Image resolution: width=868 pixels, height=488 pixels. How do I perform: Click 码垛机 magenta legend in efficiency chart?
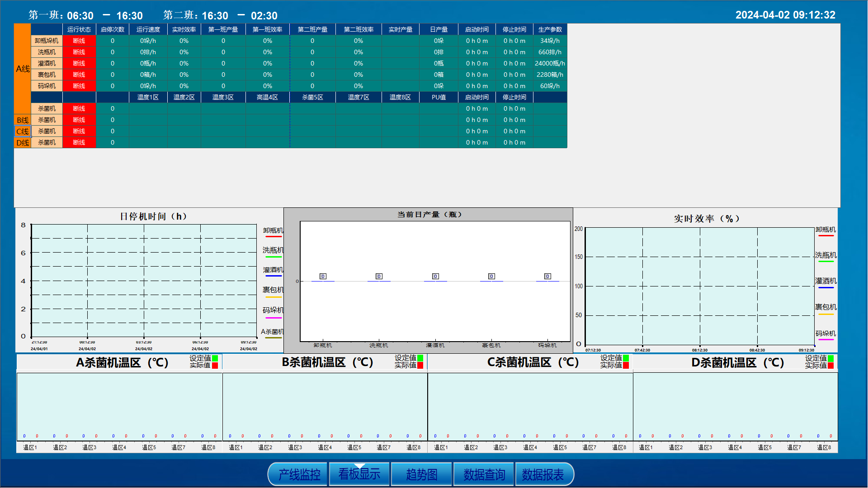coord(826,339)
